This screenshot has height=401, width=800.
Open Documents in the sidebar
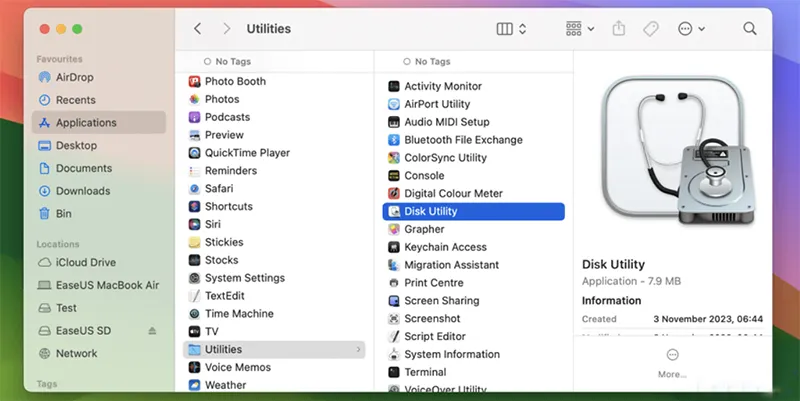98,168
